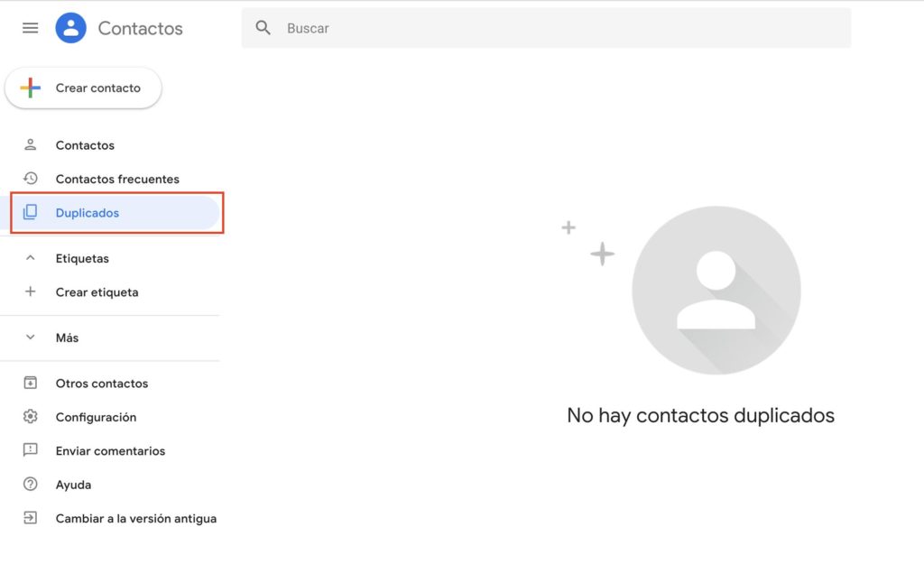Screen dimensions: 924x564
Task: Add a label with Crear etiqueta plus
Action: [31, 292]
